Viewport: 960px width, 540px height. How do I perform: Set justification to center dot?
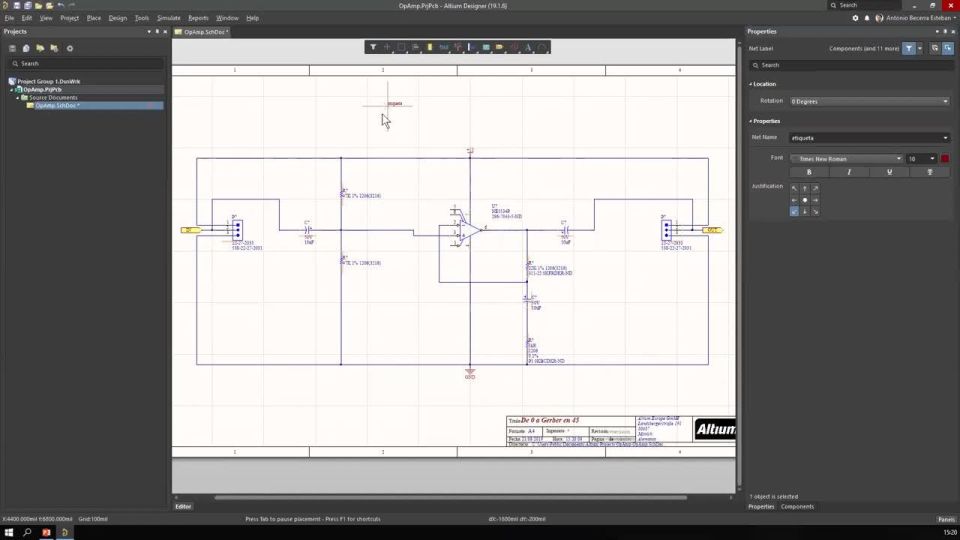click(x=805, y=200)
